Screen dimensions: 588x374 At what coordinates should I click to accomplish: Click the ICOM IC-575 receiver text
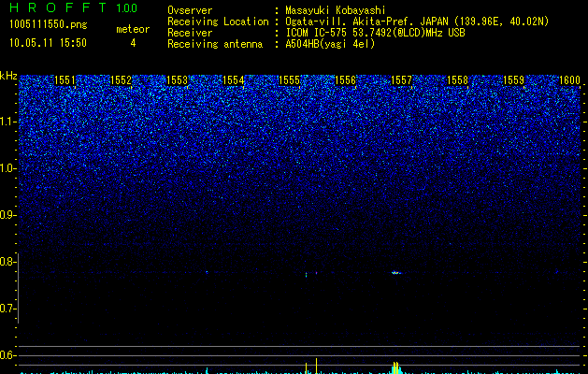[375, 33]
